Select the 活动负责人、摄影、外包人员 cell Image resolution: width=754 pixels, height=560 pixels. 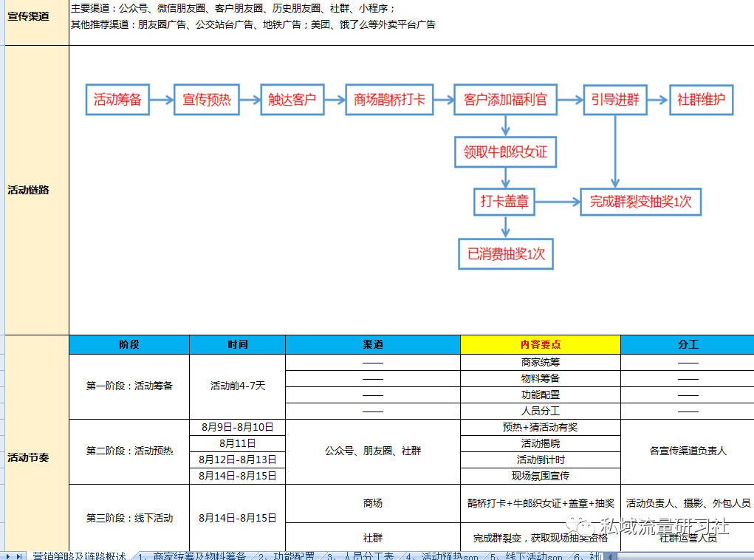point(688,503)
